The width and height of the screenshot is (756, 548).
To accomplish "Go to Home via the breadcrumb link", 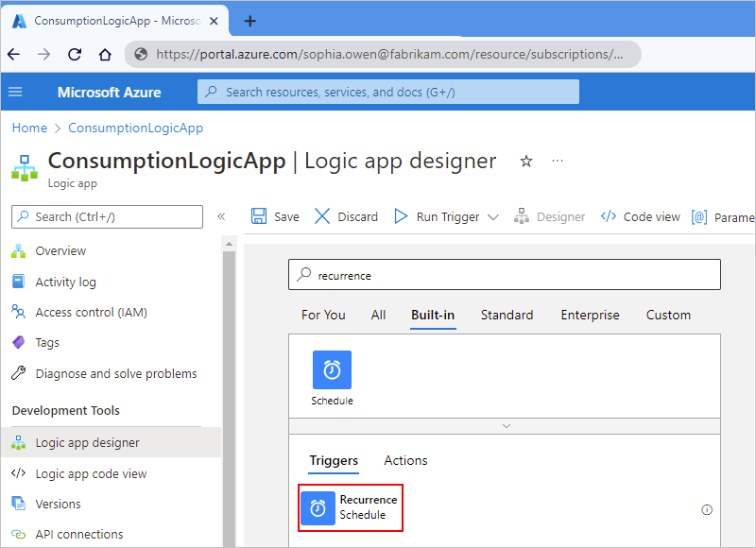I will coord(29,128).
